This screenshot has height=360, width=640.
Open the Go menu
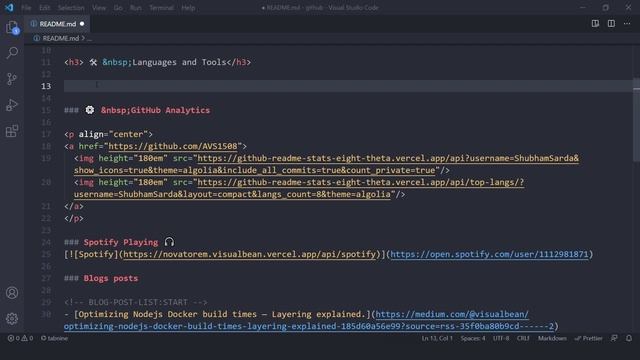[118, 8]
